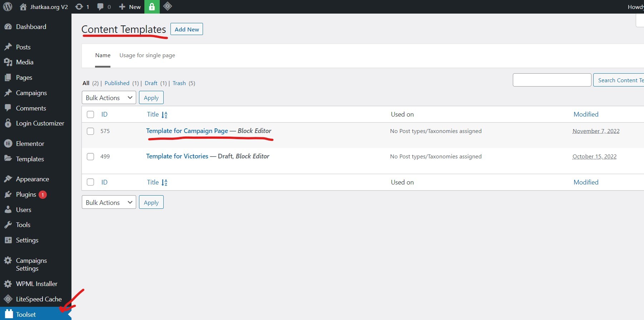Open Template for Victories link
644x320 pixels.
pos(177,156)
